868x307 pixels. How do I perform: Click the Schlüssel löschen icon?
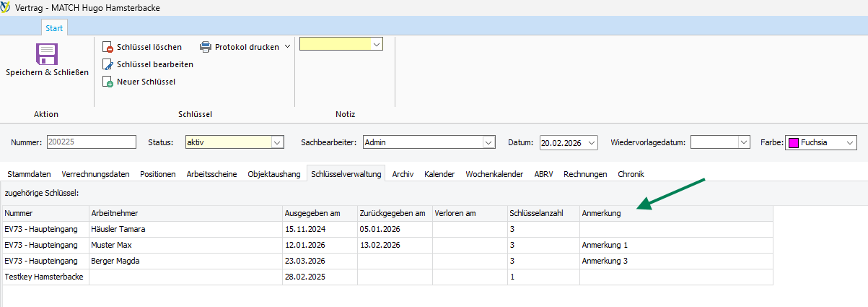pos(108,47)
